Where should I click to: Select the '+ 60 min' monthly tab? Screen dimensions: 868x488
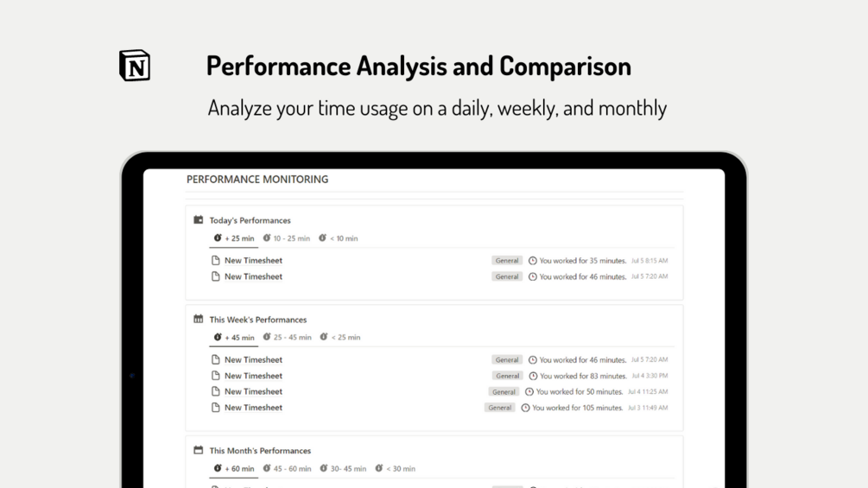pyautogui.click(x=234, y=469)
